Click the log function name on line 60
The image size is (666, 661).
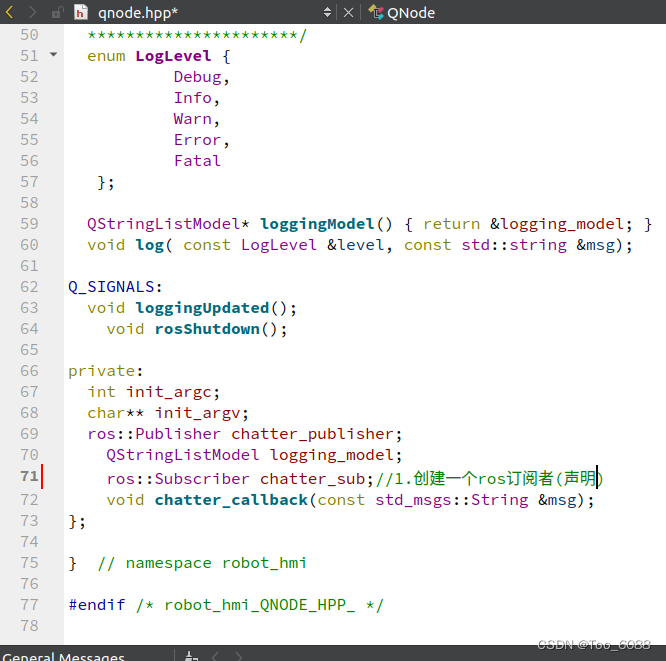click(149, 245)
